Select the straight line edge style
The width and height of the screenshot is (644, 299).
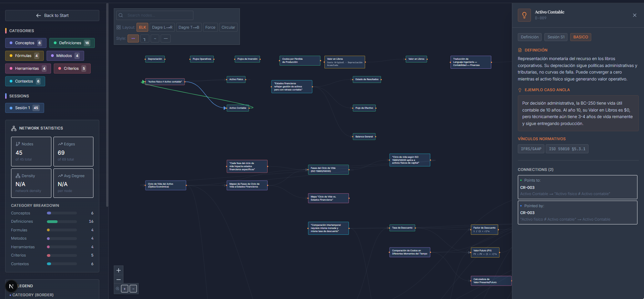pyautogui.click(x=166, y=38)
